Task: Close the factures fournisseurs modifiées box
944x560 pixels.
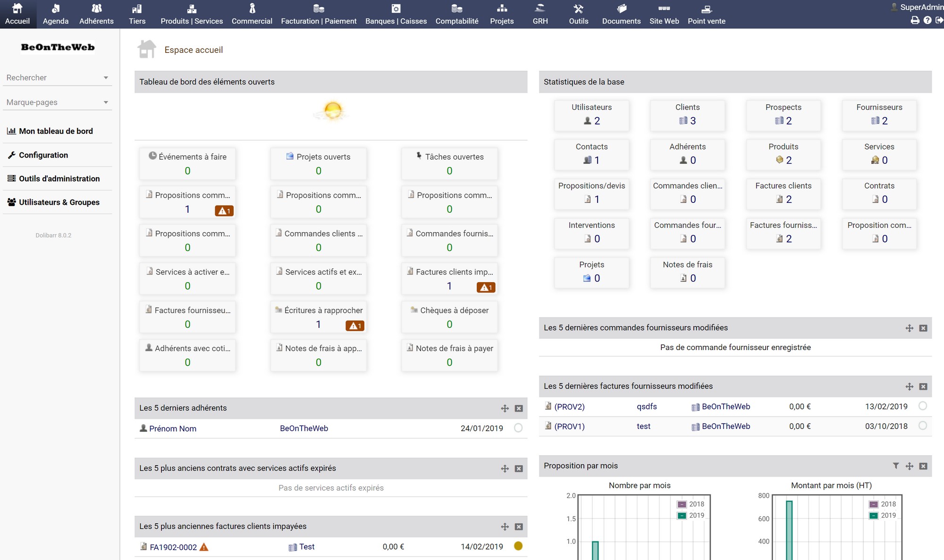Action: click(923, 387)
